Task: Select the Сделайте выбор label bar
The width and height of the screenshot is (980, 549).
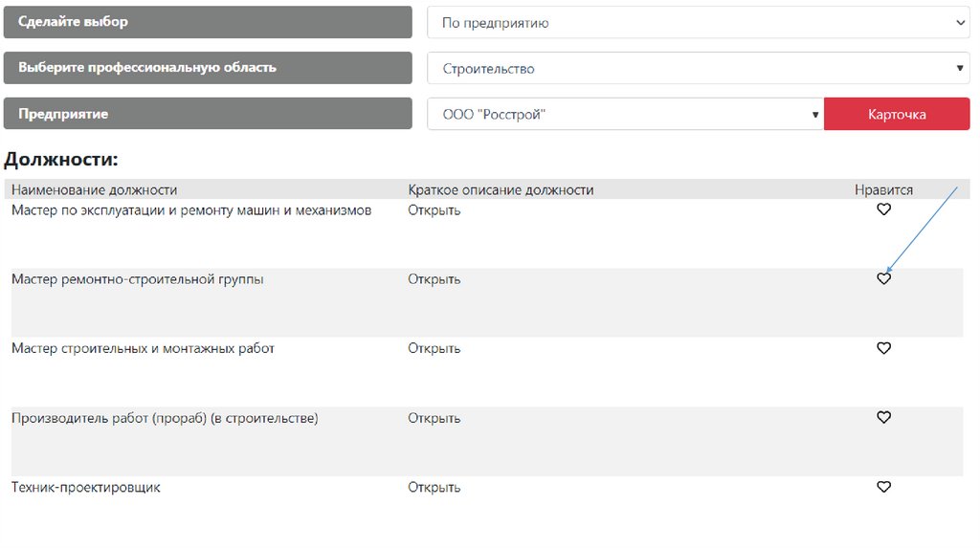Action: click(x=208, y=22)
